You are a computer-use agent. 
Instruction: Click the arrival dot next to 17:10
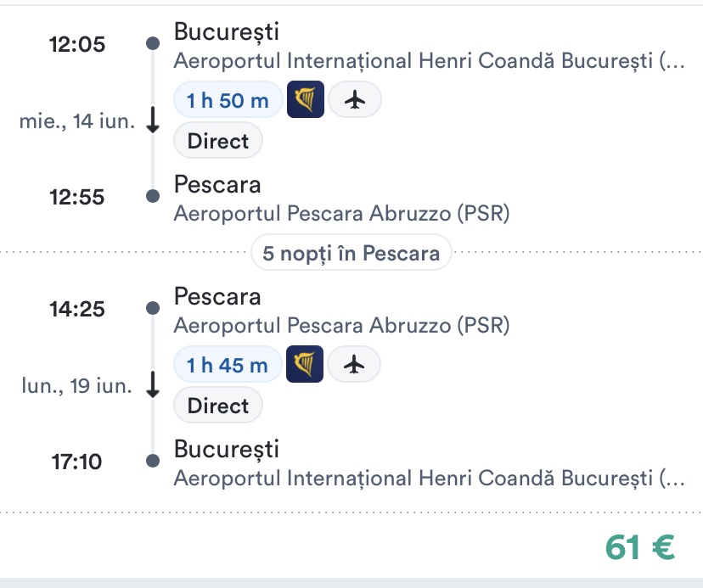[x=152, y=462]
